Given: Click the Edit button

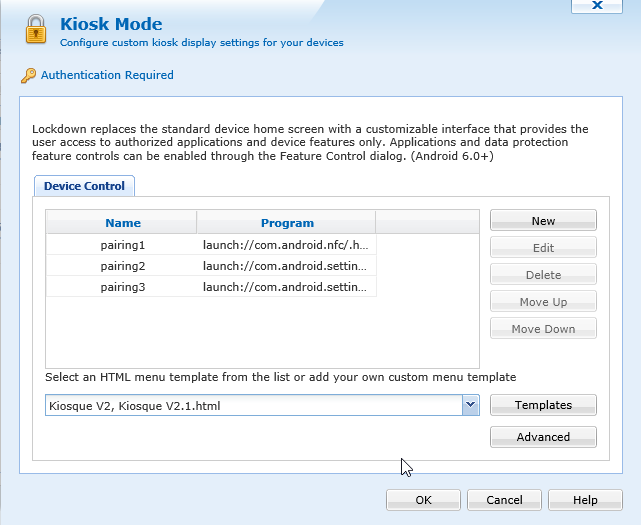Looking at the screenshot, I should 543,248.
